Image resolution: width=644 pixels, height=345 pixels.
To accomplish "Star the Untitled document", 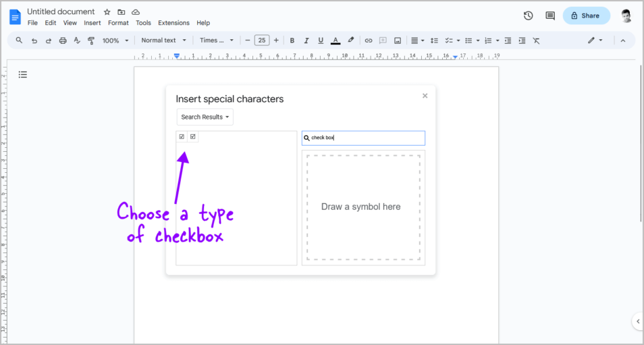I will [107, 12].
